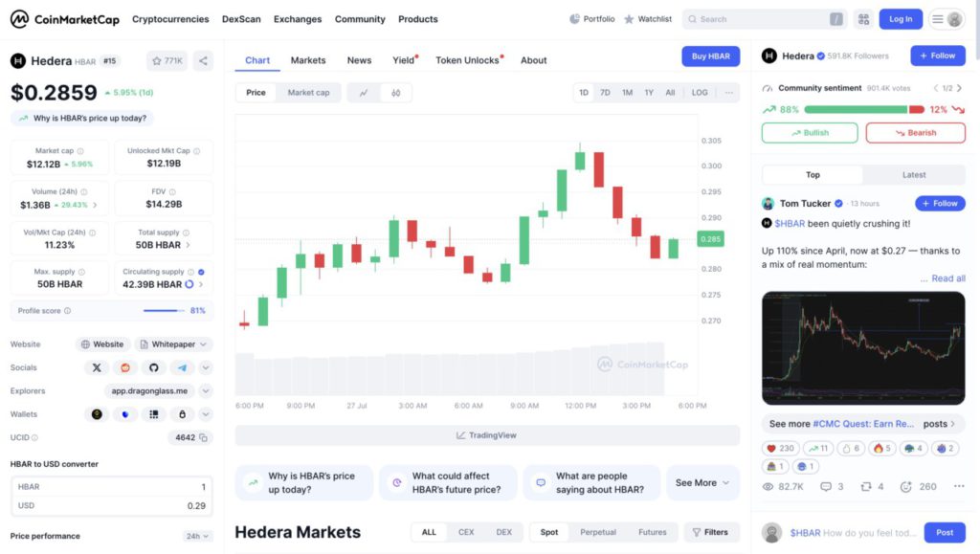Copy the UCID 4642 value
Viewport: 980px width, 554px height.
[x=204, y=437]
